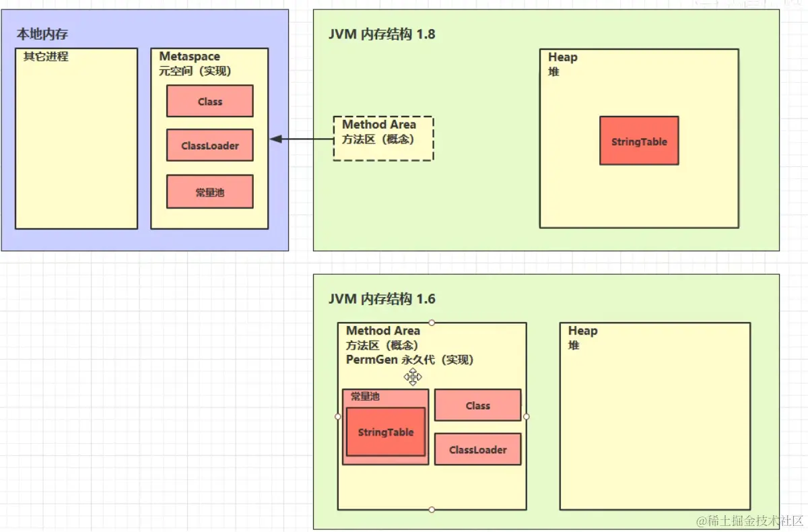Click the Method Area heading in JVM 1.6
This screenshot has width=808, height=532.
point(383,331)
